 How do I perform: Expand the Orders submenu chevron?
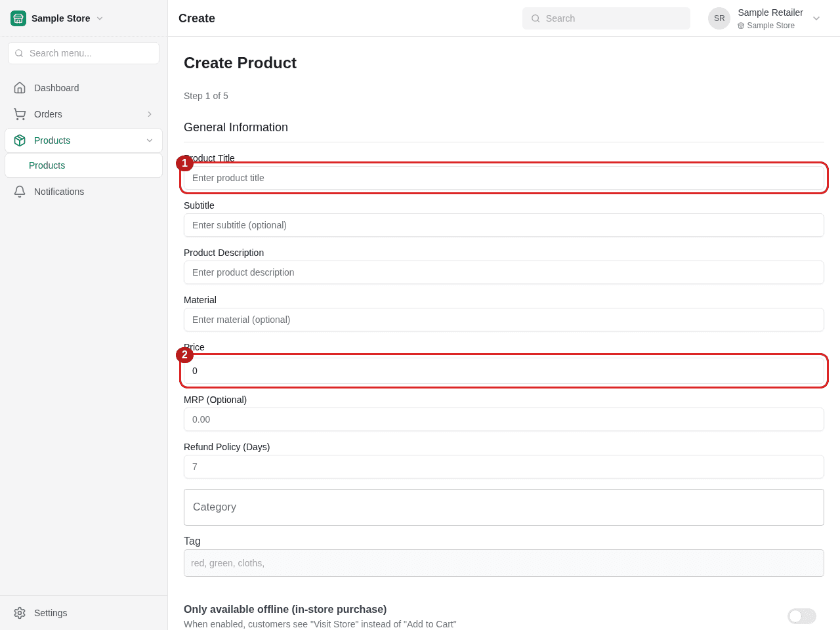coord(150,114)
